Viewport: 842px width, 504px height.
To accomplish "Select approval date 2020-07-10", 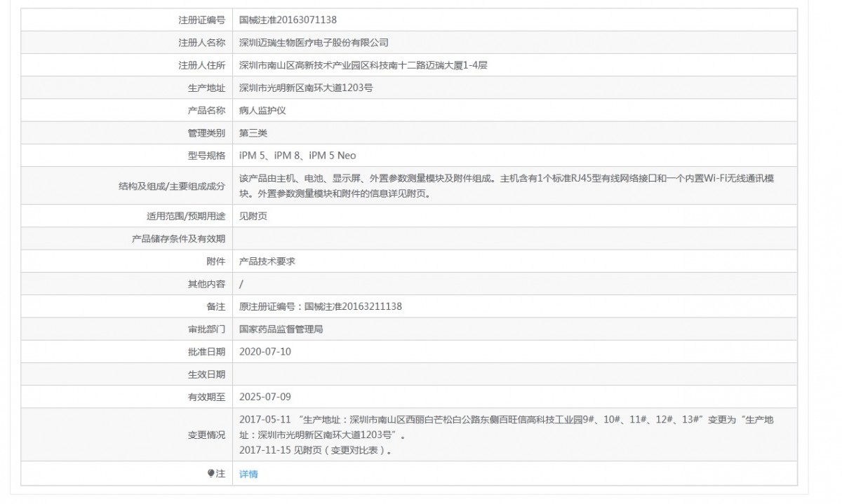I will pyautogui.click(x=265, y=351).
